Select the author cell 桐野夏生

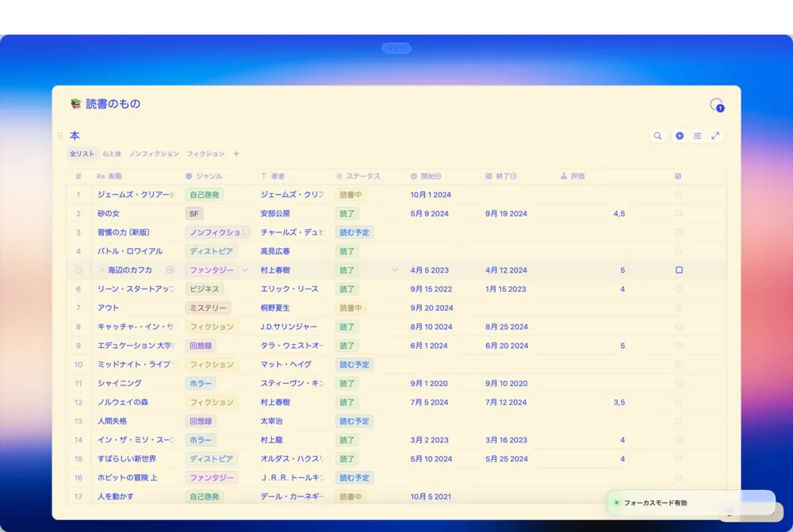(x=275, y=308)
